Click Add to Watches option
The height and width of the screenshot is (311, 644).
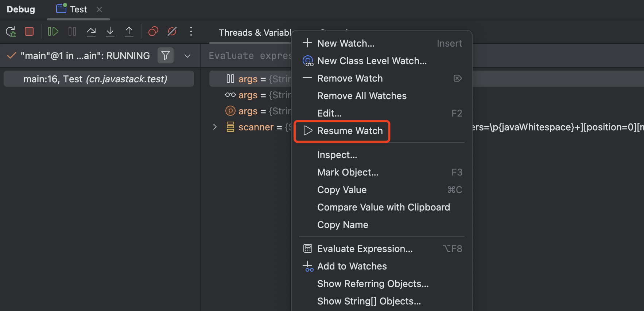tap(352, 266)
